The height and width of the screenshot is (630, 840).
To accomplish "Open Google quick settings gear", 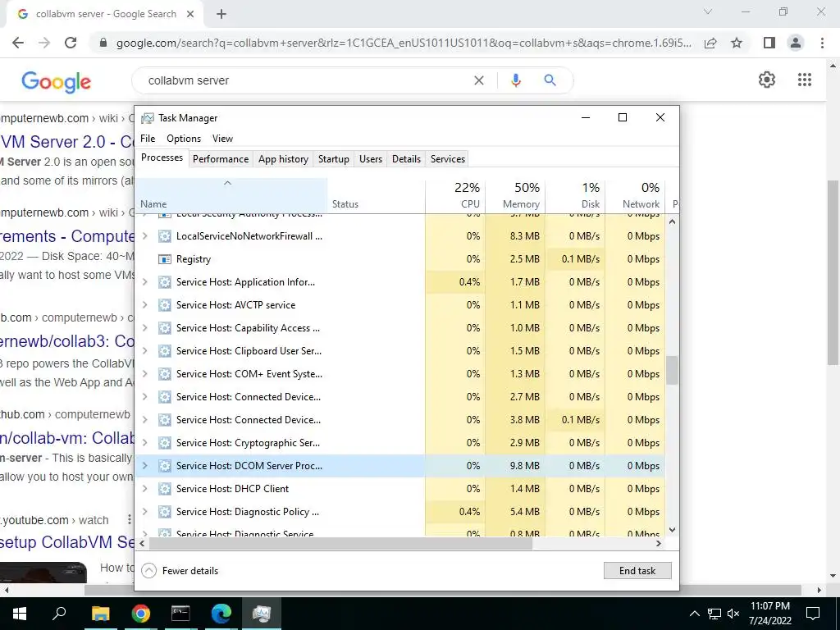I will coord(767,80).
